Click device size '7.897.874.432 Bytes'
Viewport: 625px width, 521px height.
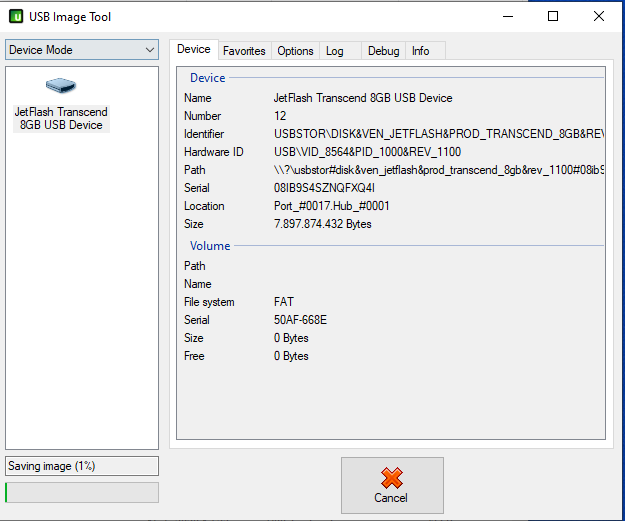(322, 224)
